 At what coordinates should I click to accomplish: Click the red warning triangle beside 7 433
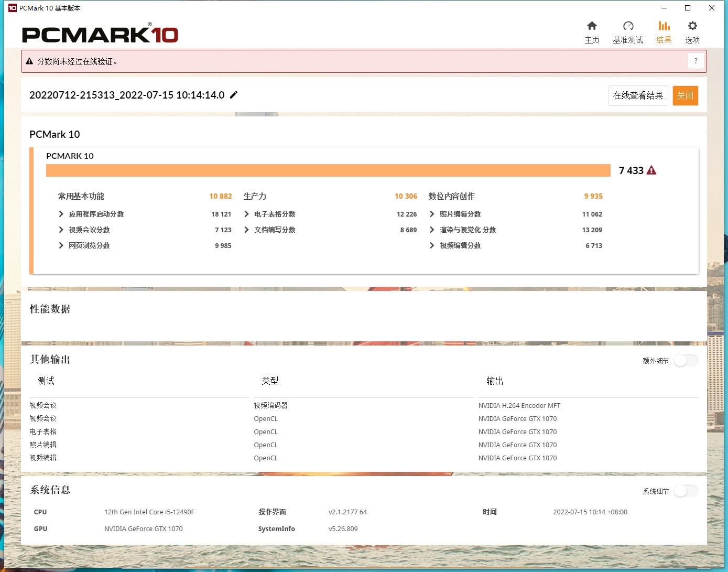[651, 170]
